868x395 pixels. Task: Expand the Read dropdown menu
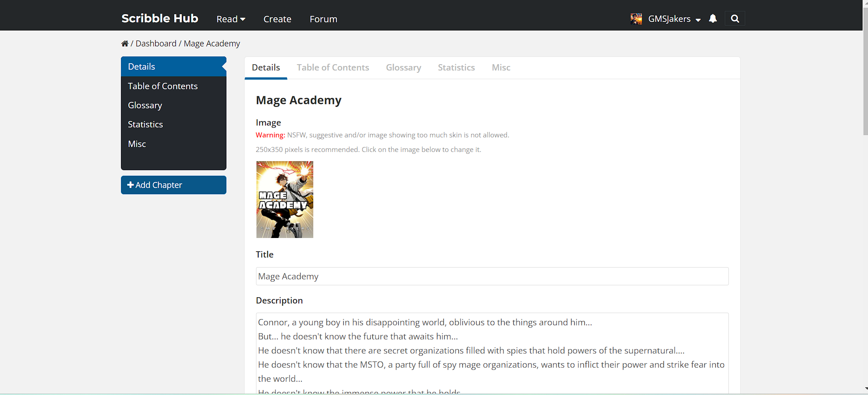pyautogui.click(x=231, y=19)
